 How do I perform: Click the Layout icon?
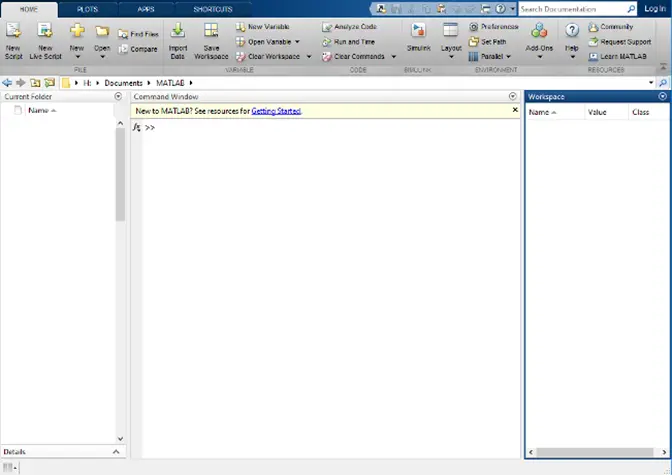[x=450, y=31]
